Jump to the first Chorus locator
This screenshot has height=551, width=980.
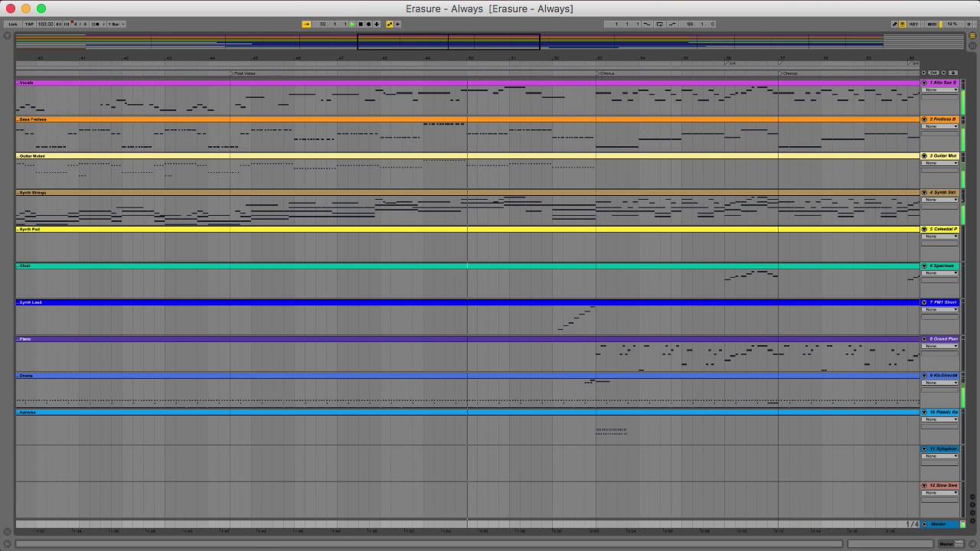[606, 73]
